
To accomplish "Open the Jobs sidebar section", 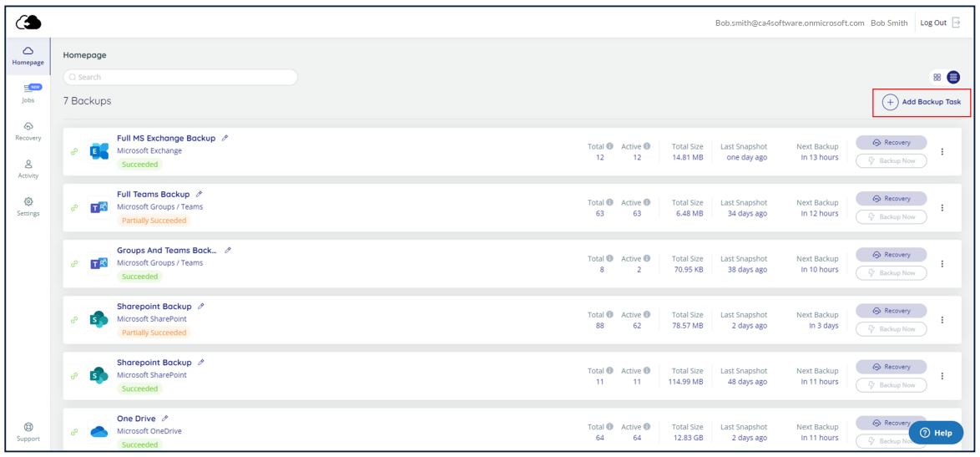I will pyautogui.click(x=28, y=93).
